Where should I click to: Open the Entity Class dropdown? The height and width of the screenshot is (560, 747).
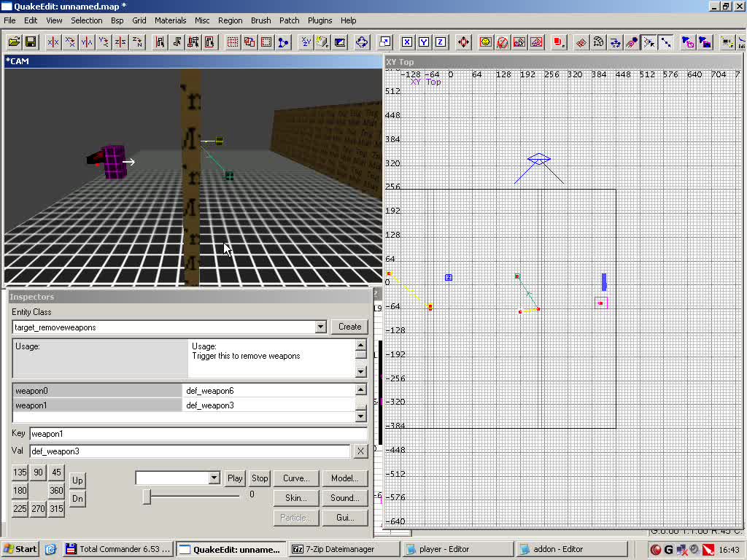coord(321,327)
